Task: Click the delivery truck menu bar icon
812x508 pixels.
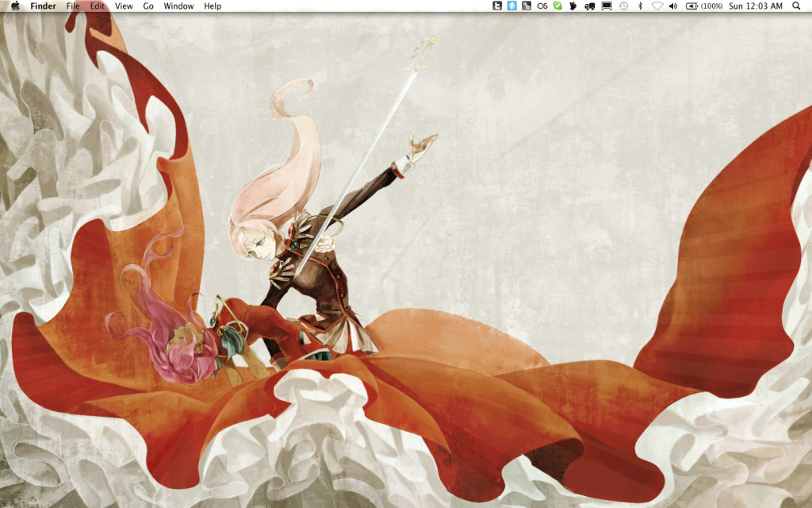Action: [589, 6]
